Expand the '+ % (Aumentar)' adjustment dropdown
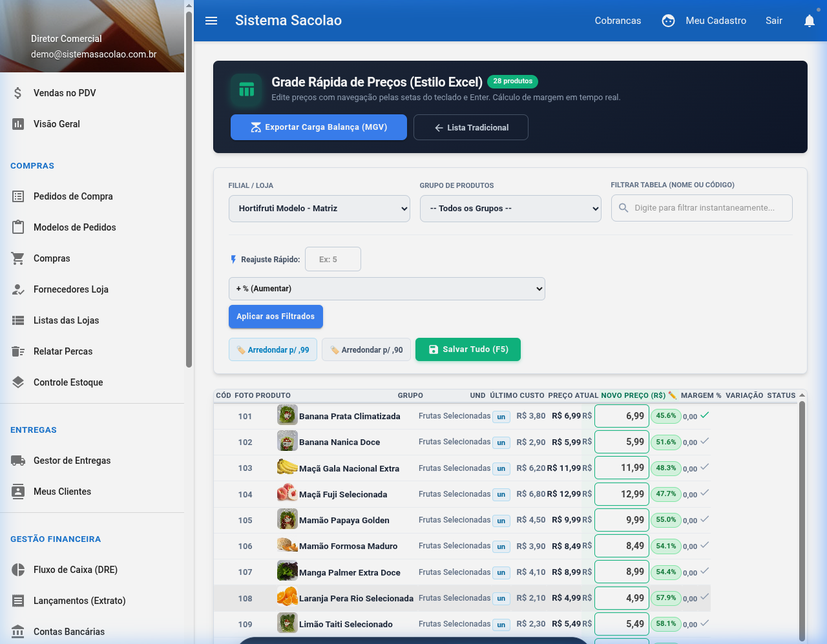The image size is (827, 644). (x=387, y=289)
